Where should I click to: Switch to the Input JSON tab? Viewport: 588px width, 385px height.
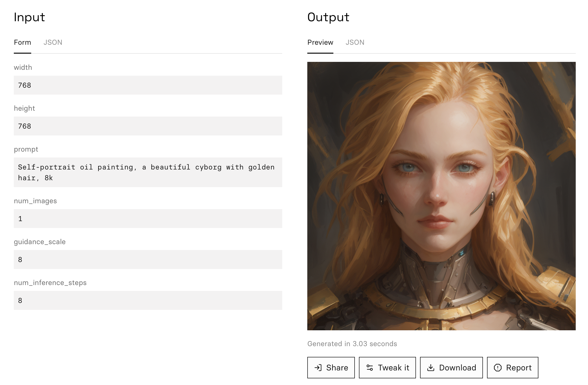point(53,42)
